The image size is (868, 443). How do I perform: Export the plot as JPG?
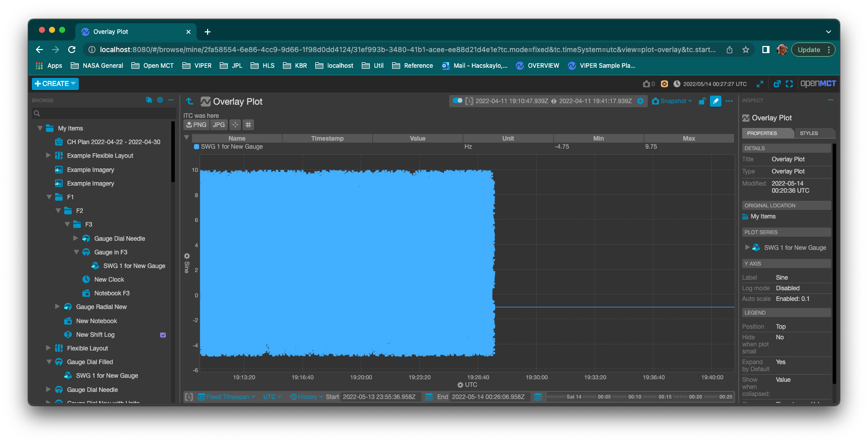coord(219,125)
